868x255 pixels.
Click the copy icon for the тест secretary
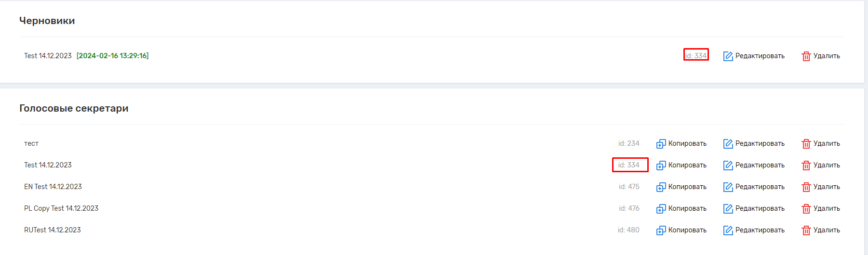661,144
